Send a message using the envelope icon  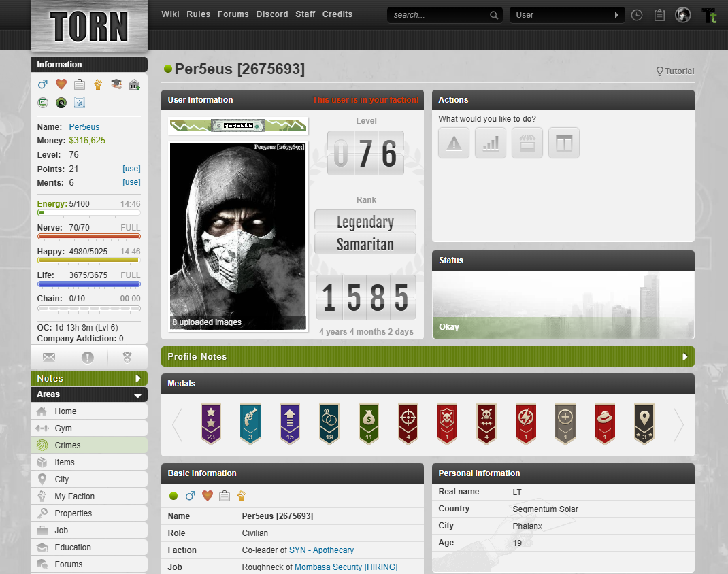coord(48,356)
